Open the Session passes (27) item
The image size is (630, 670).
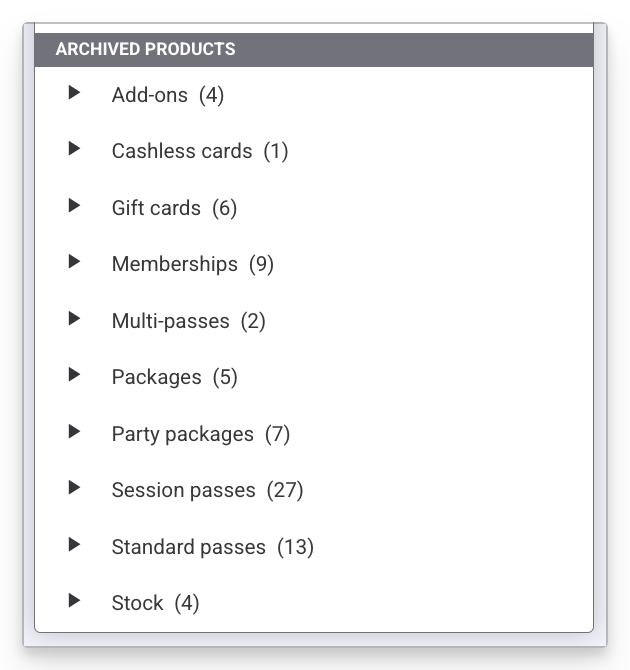click(x=208, y=490)
